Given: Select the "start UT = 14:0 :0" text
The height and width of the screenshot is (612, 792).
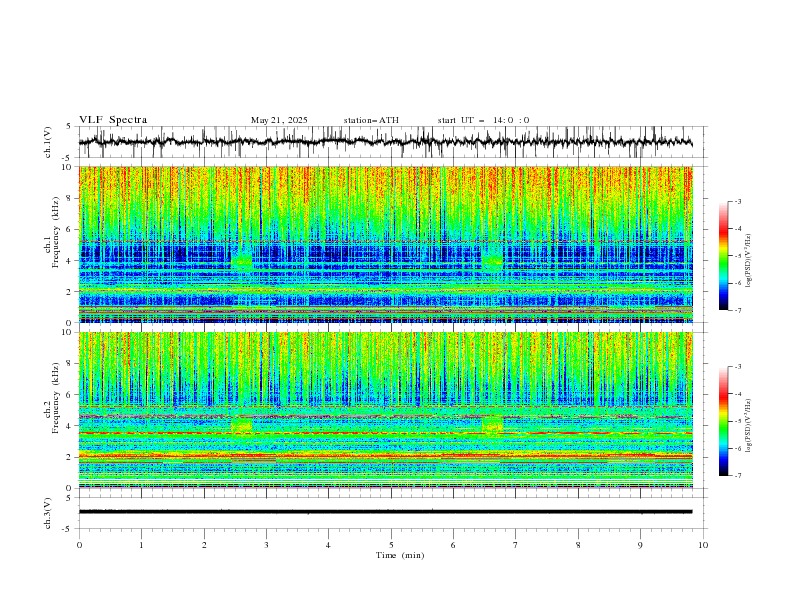Looking at the screenshot, I should click(x=483, y=120).
